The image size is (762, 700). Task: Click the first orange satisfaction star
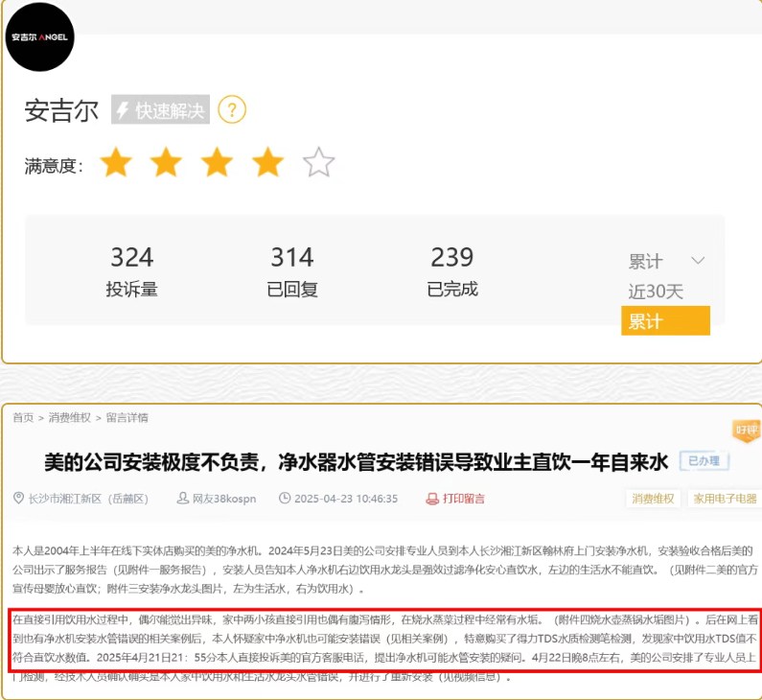(116, 163)
